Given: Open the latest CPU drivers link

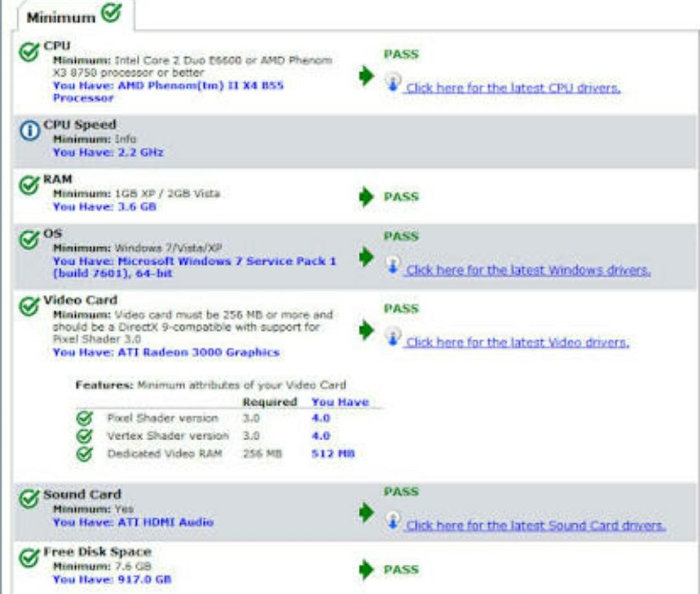Looking at the screenshot, I should 513,88.
